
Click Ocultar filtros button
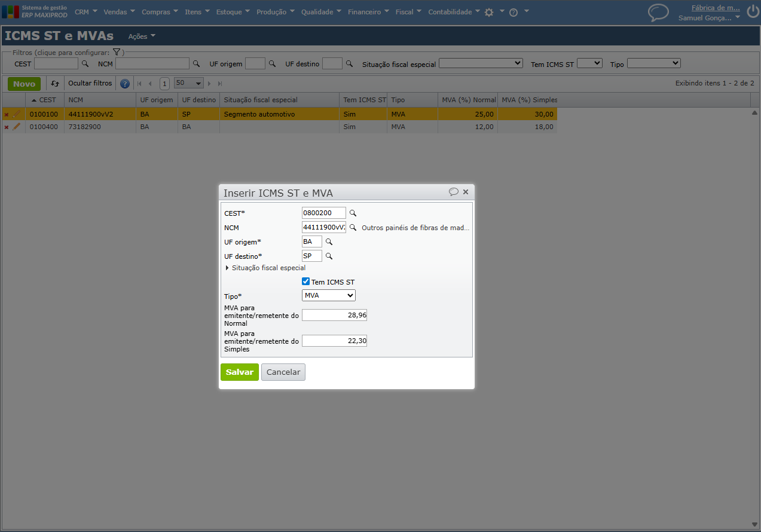pos(90,84)
